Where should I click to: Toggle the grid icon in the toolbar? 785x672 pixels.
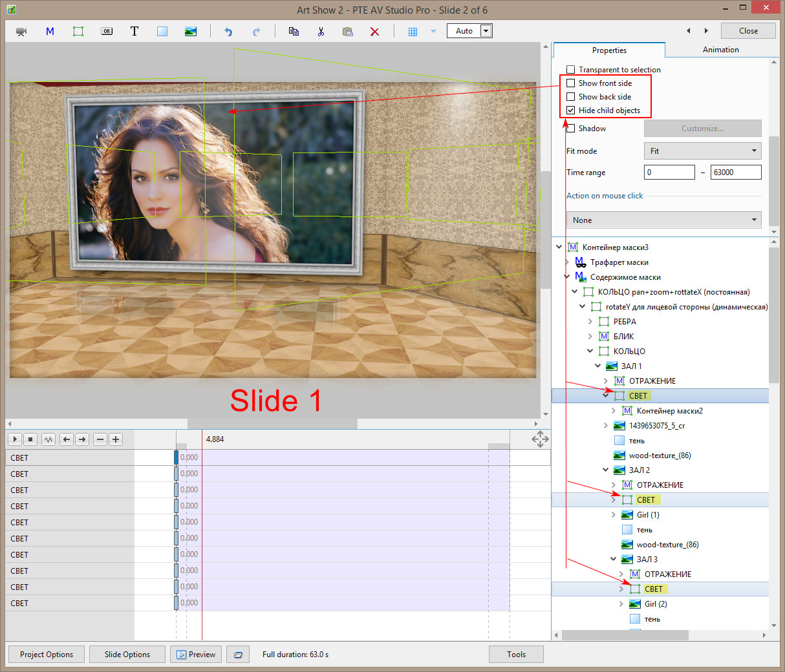coord(413,31)
